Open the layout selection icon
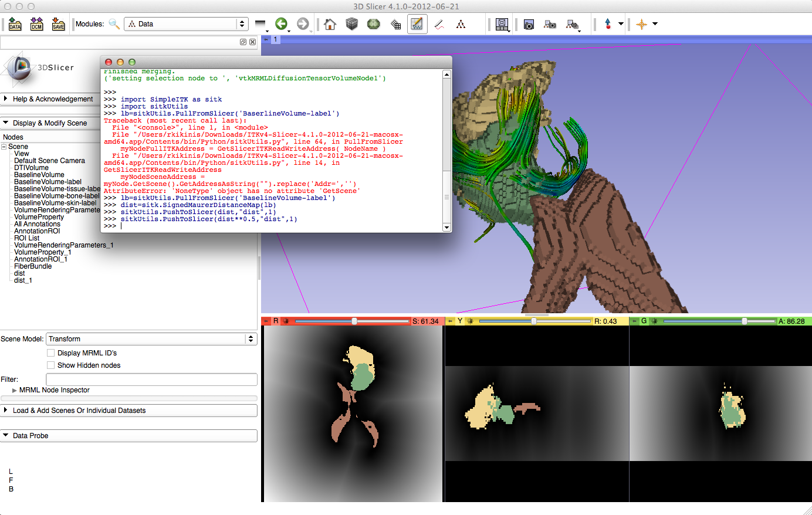 coord(502,24)
